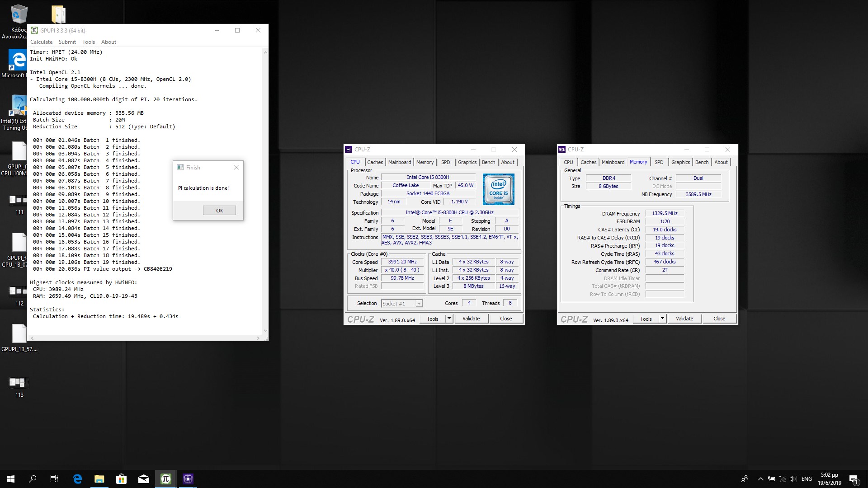This screenshot has width=868, height=488.
Task: Open the Tools menu in GPUPI
Action: [x=89, y=42]
